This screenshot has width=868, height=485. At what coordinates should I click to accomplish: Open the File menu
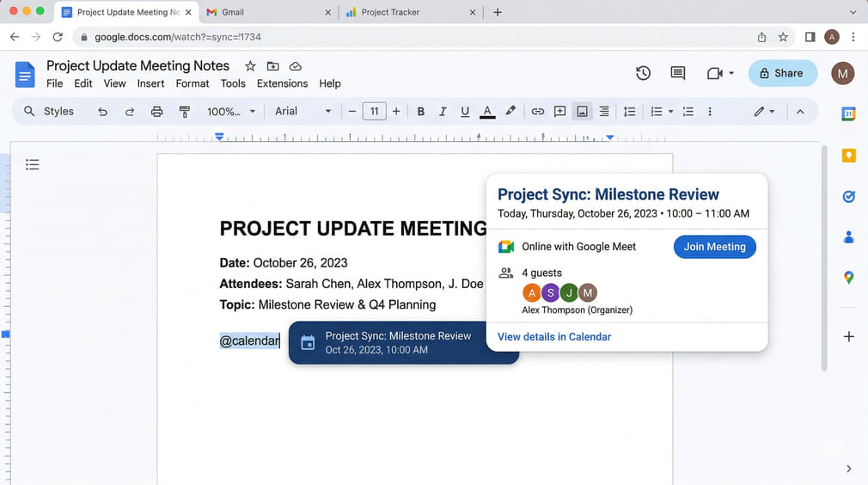[54, 83]
